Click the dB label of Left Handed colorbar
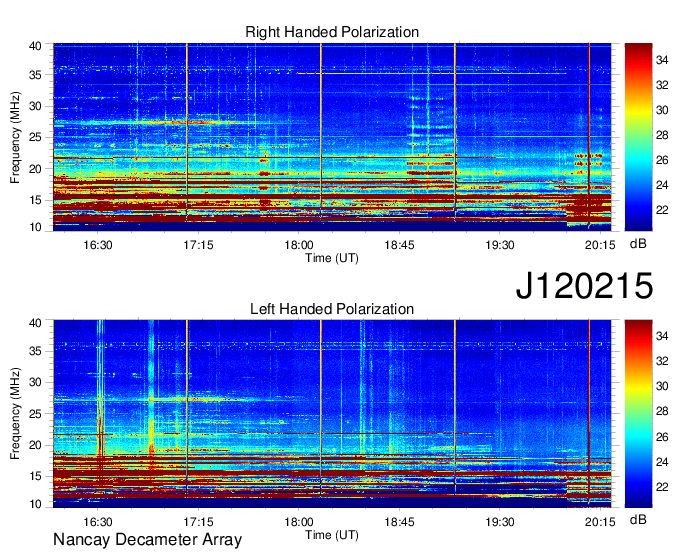 point(638,519)
